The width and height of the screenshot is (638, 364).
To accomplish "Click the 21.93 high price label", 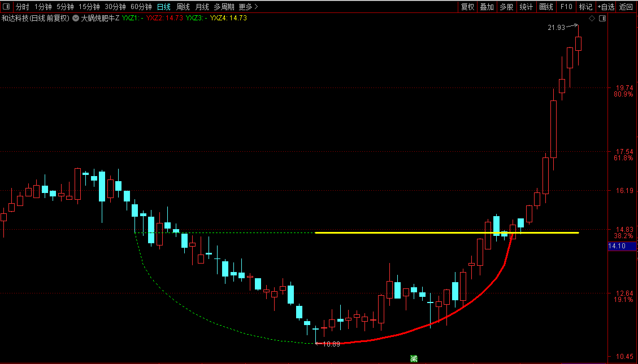I will [x=556, y=28].
